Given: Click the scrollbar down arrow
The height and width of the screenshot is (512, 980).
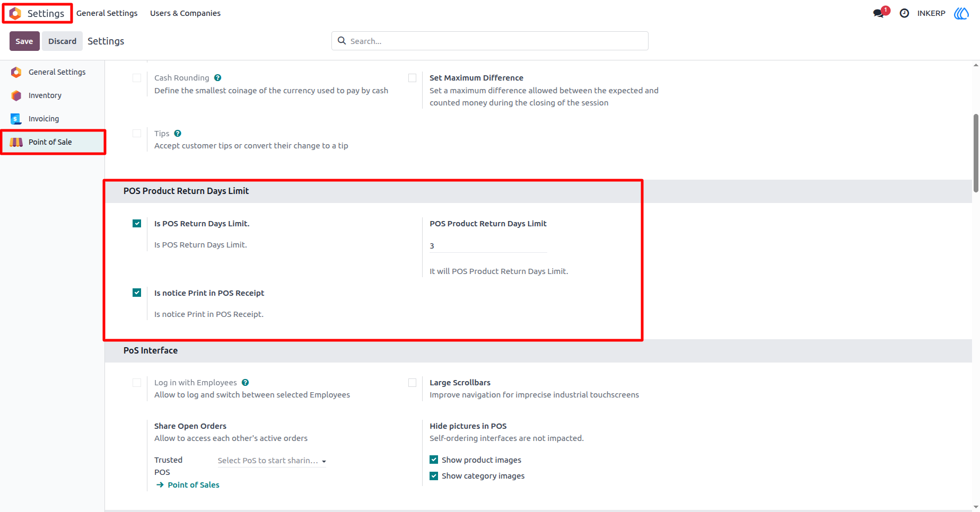Looking at the screenshot, I should [976, 507].
